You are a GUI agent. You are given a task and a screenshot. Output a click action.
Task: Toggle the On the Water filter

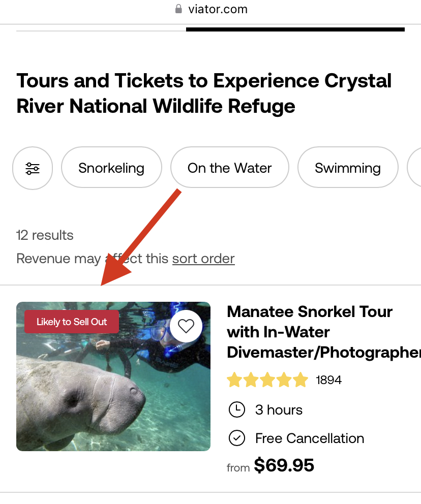tap(230, 168)
